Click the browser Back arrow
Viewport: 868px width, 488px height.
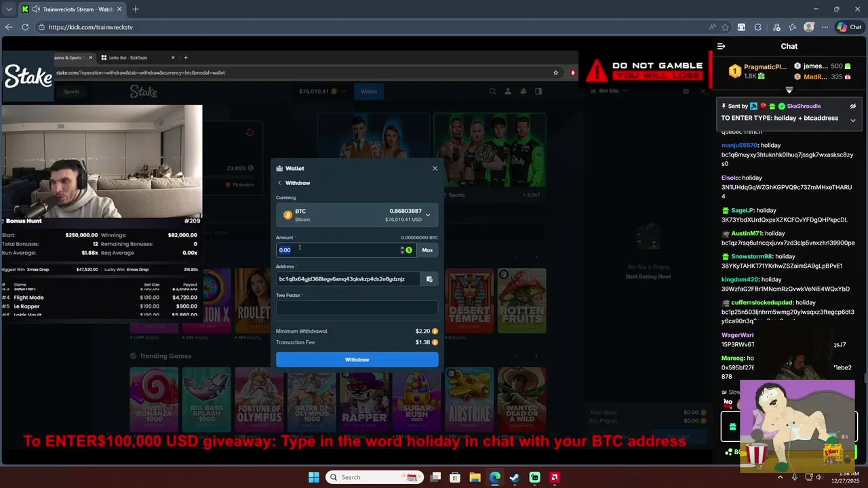(x=9, y=27)
